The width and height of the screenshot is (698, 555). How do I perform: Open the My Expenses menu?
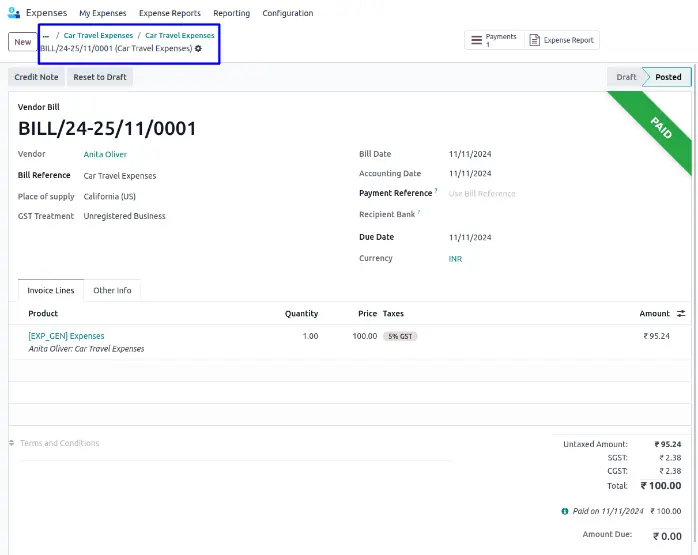pyautogui.click(x=103, y=13)
